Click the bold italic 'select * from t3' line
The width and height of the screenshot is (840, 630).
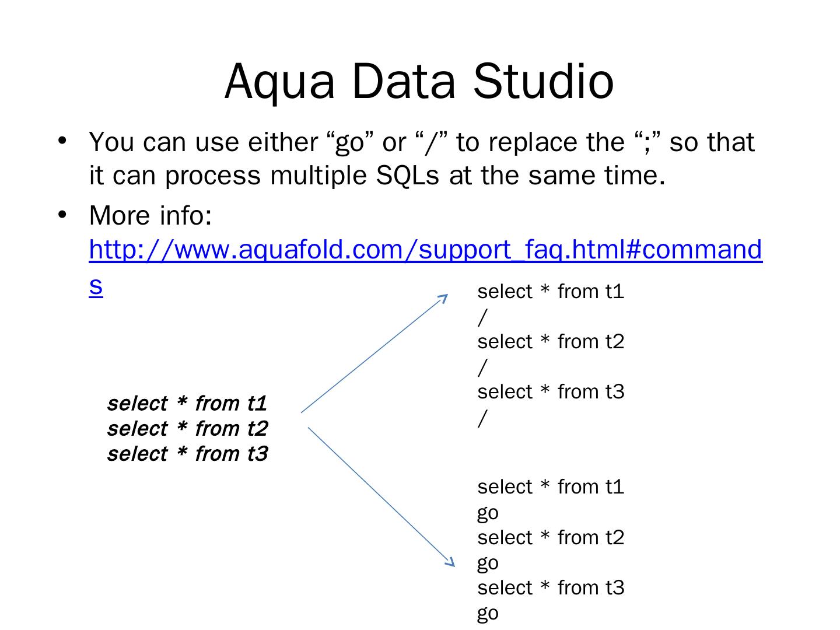(x=187, y=453)
